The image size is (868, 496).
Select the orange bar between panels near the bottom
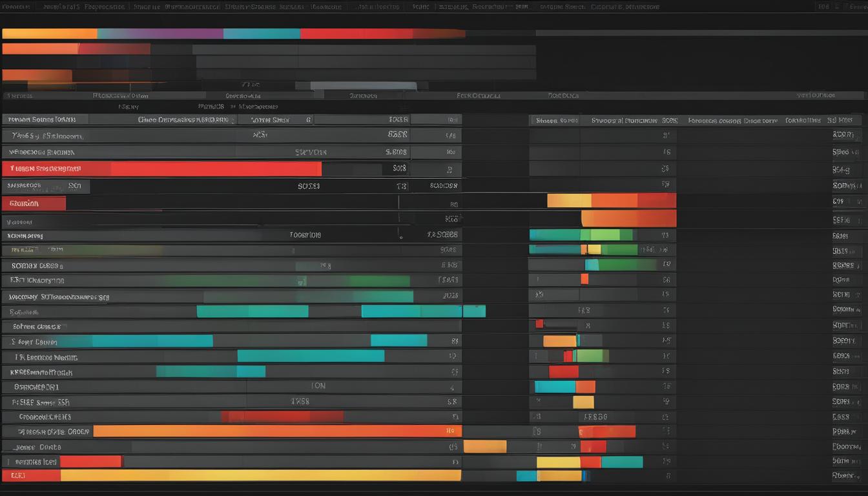click(x=485, y=446)
